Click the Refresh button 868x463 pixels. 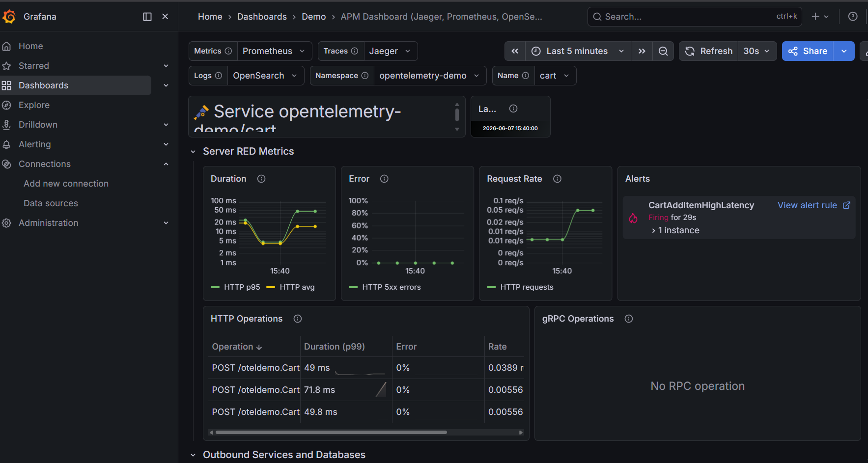click(709, 51)
